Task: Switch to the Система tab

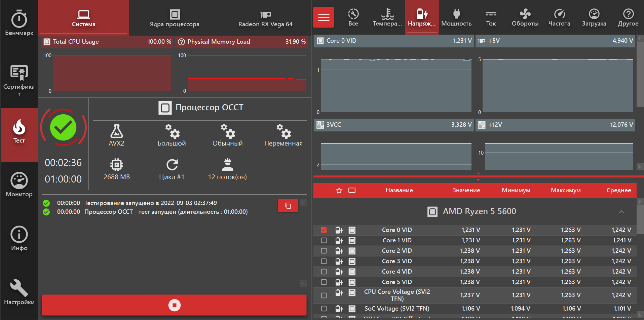Action: click(84, 18)
